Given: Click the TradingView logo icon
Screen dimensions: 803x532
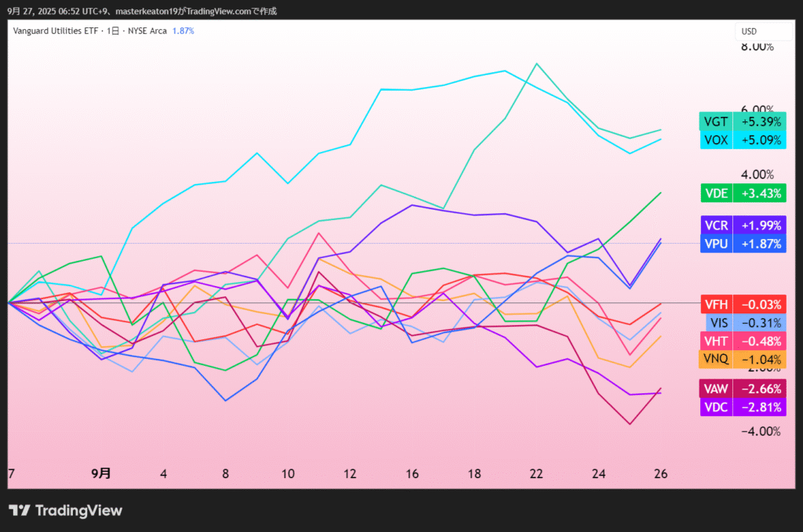Looking at the screenshot, I should point(20,511).
